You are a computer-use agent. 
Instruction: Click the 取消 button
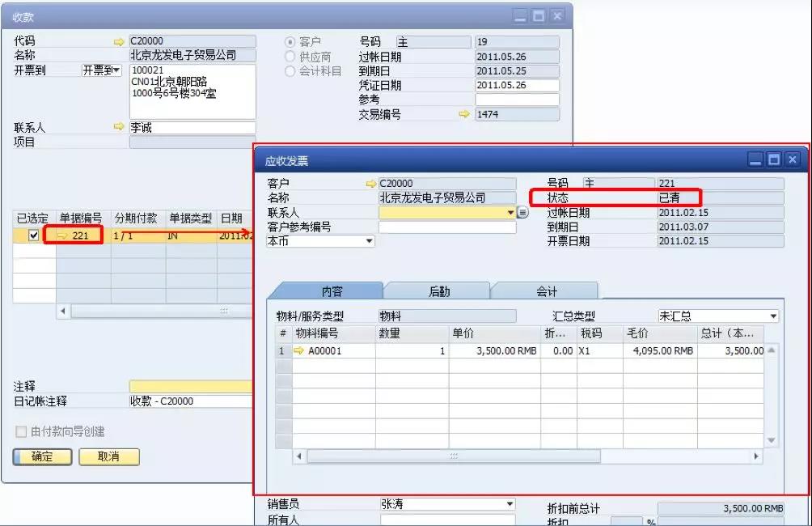point(108,456)
